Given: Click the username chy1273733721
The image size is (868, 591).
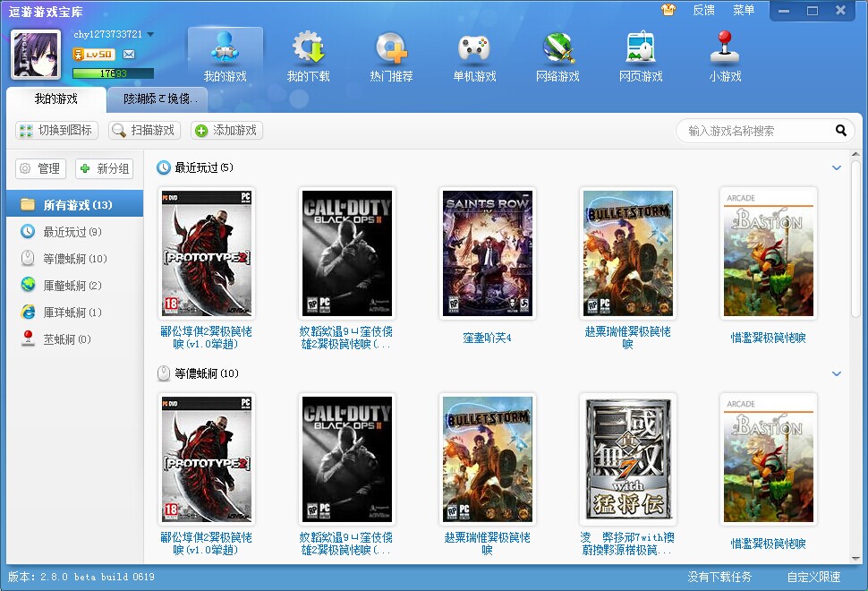Looking at the screenshot, I should coord(108,34).
